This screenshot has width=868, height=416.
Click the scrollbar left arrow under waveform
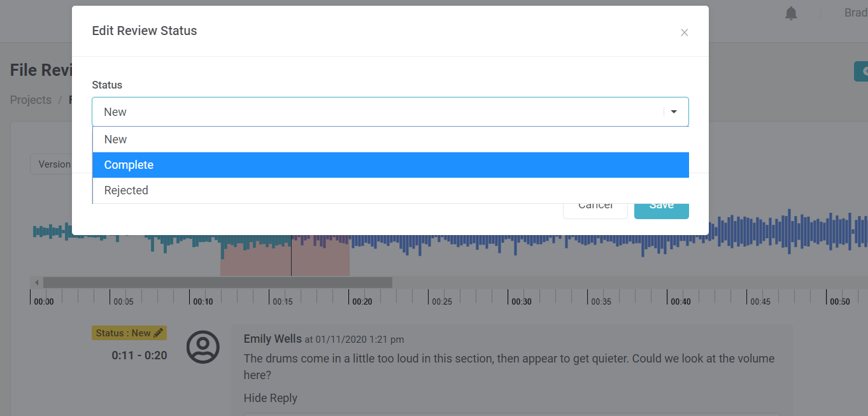click(37, 282)
